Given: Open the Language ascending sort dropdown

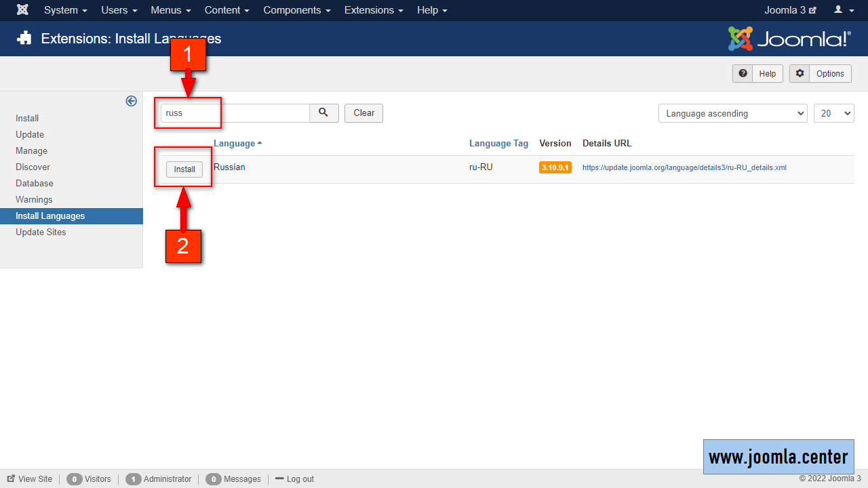Looking at the screenshot, I should (x=732, y=113).
